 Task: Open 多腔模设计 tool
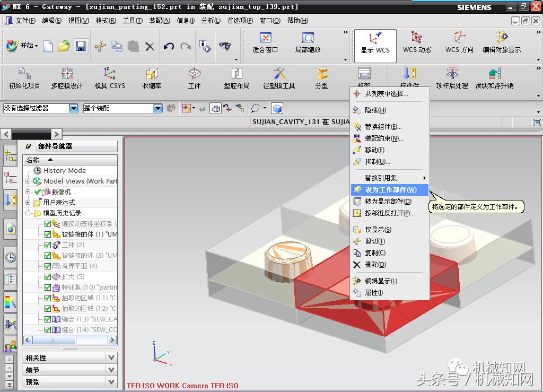[67, 79]
